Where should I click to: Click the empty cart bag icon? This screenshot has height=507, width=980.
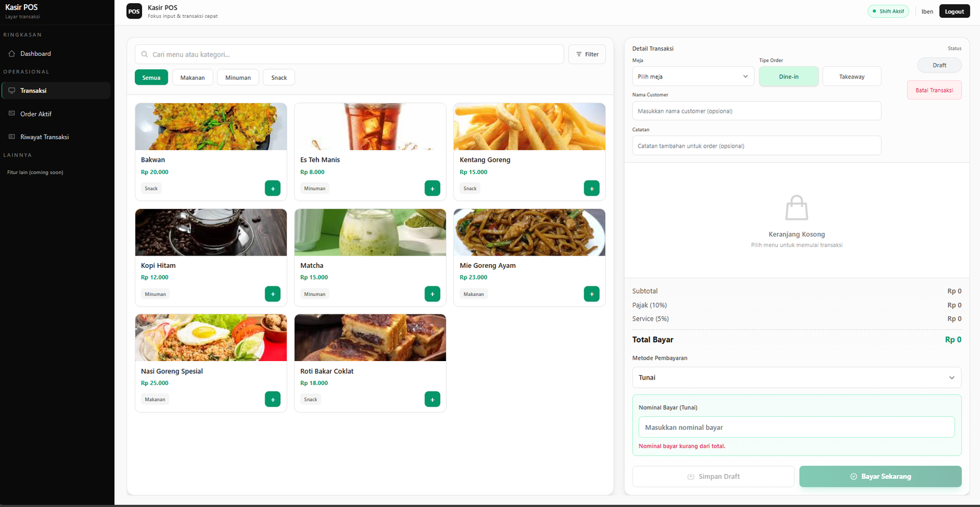pos(797,208)
